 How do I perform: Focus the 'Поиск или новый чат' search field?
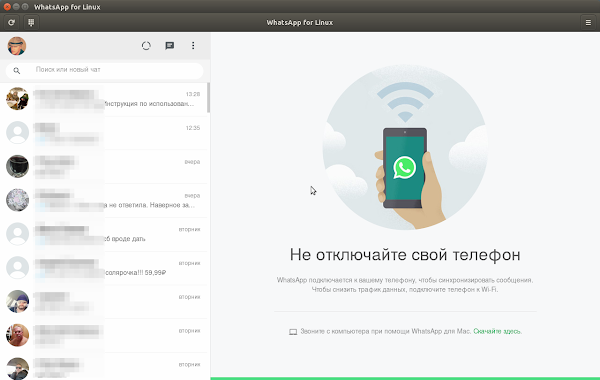[x=104, y=70]
